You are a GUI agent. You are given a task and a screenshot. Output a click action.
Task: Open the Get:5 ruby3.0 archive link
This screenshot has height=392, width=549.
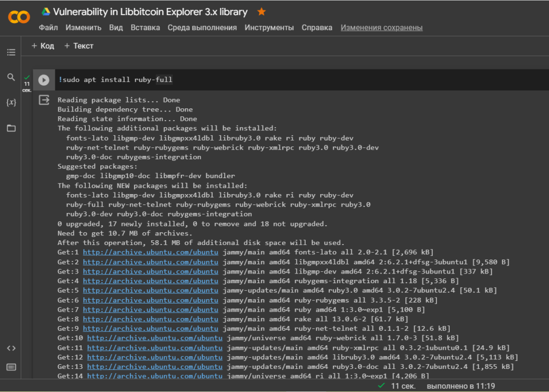[x=151, y=291]
